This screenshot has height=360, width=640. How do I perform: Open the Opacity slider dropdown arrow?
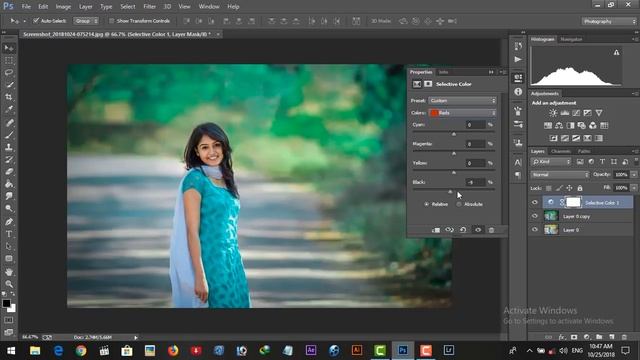(x=634, y=175)
